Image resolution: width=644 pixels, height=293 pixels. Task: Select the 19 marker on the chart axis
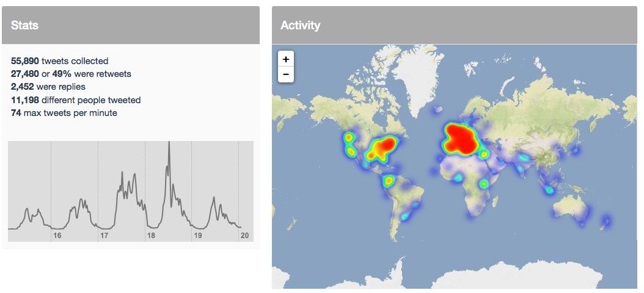tap(197, 235)
